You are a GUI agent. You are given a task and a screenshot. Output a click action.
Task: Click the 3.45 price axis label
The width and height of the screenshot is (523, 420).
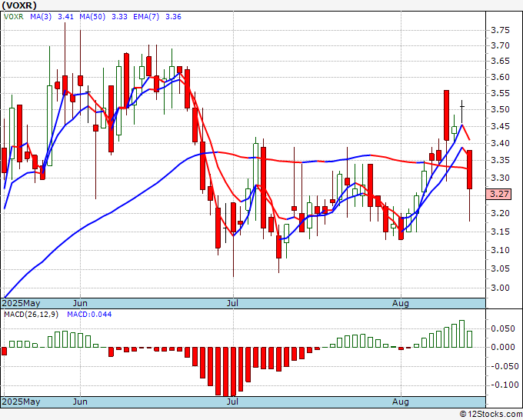point(501,126)
